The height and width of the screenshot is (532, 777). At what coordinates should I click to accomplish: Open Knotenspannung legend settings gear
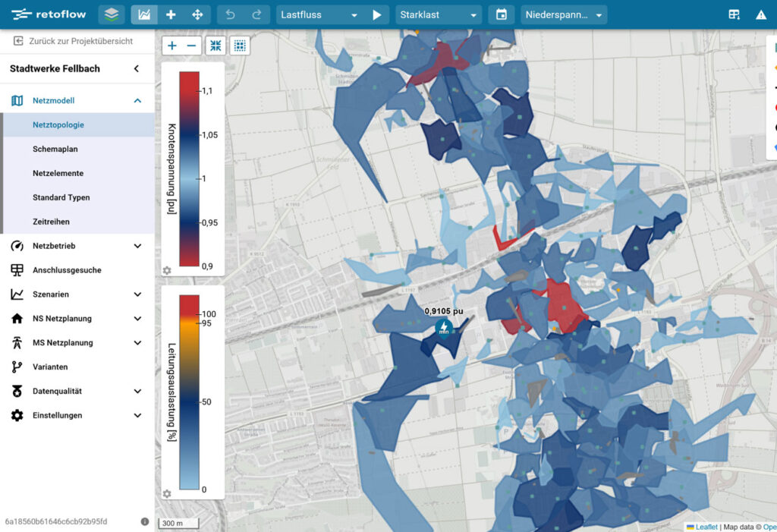(x=167, y=271)
